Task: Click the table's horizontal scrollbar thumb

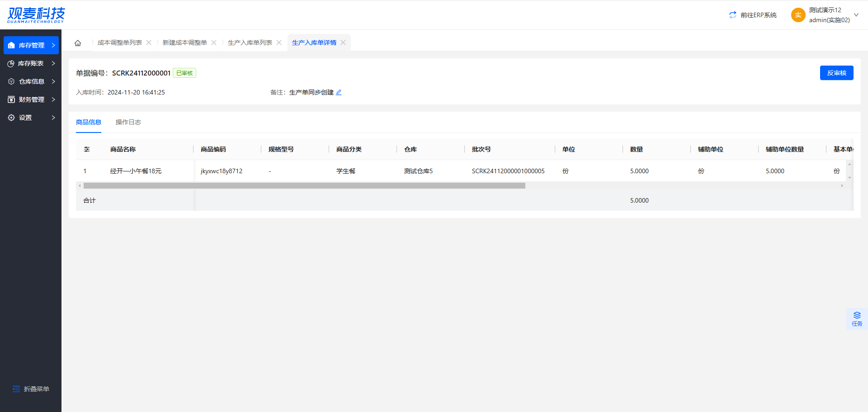Action: point(304,186)
